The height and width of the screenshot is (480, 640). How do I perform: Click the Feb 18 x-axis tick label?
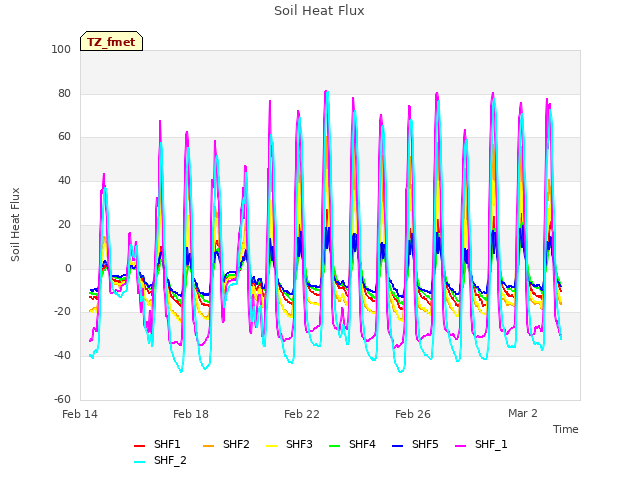[x=191, y=414]
